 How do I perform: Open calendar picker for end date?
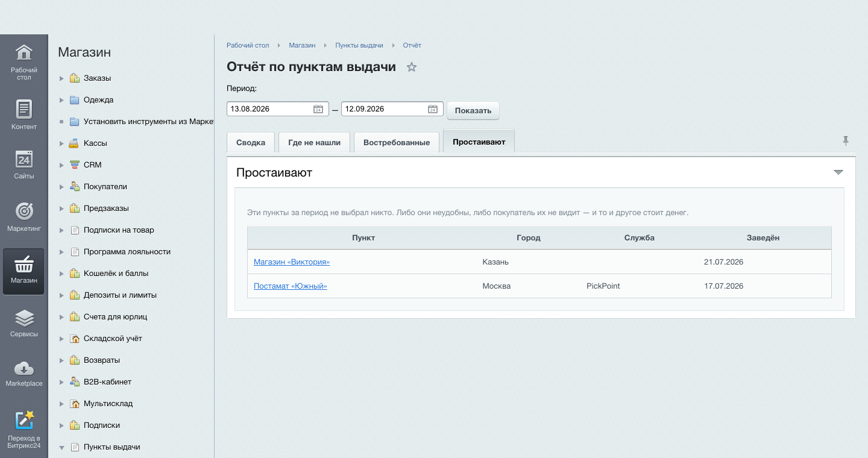tap(433, 109)
